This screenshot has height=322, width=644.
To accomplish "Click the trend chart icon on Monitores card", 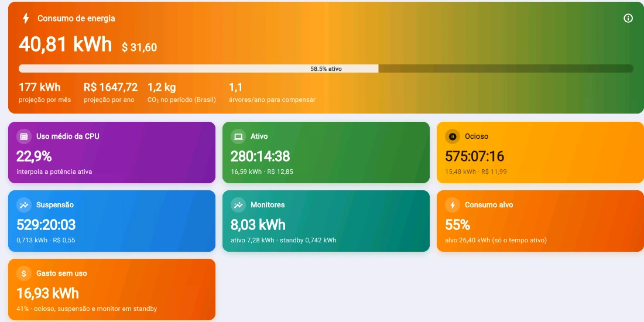I will [x=238, y=205].
